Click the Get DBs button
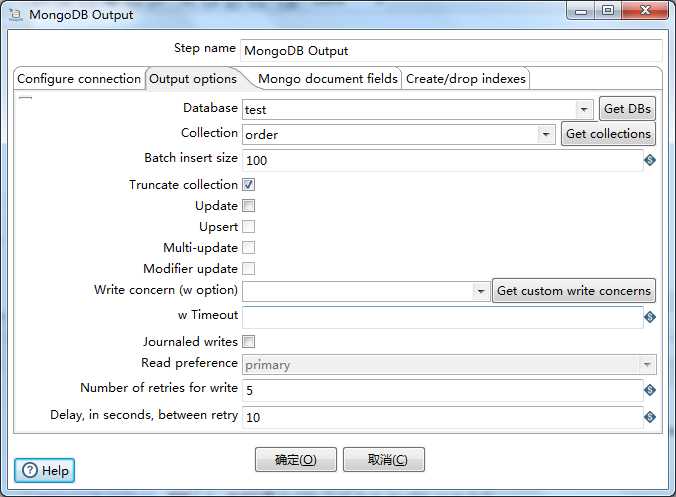This screenshot has height=497, width=676. tap(627, 109)
